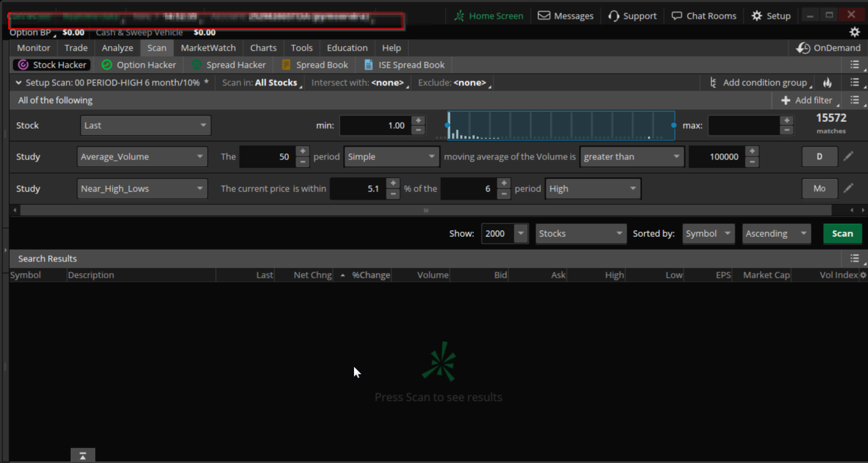The height and width of the screenshot is (463, 868).
Task: Click the min value field 1.00
Action: click(x=375, y=126)
